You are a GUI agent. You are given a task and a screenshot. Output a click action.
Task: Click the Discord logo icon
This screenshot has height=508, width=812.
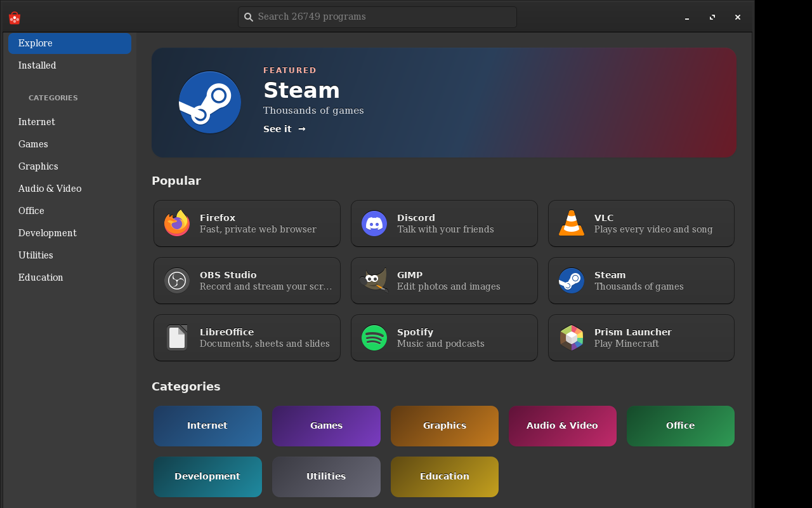374,224
